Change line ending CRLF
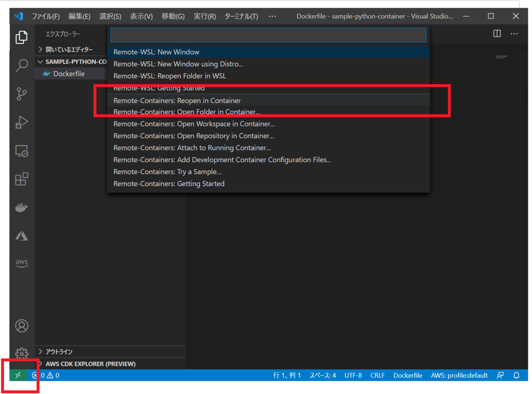Image resolution: width=532 pixels, height=394 pixels. tap(377, 375)
